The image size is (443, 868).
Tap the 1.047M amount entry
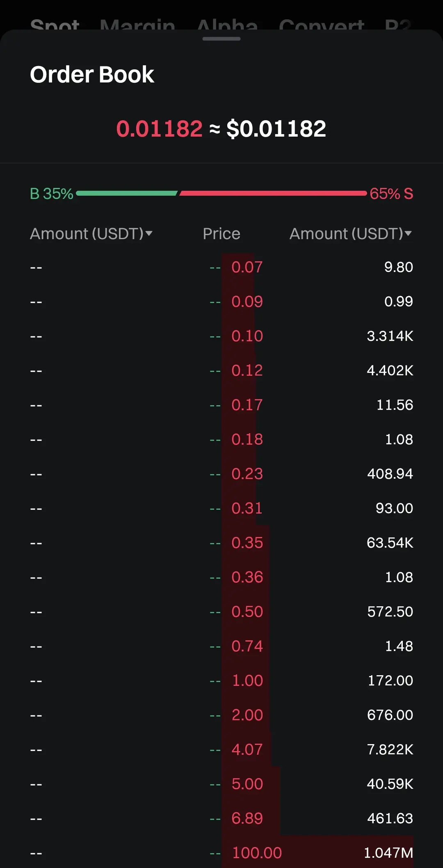coord(388,853)
